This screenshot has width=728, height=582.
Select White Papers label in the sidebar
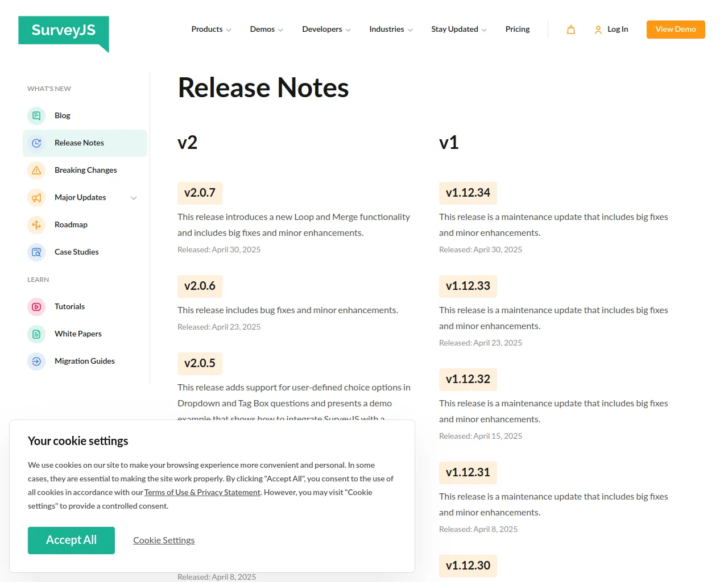click(x=78, y=334)
